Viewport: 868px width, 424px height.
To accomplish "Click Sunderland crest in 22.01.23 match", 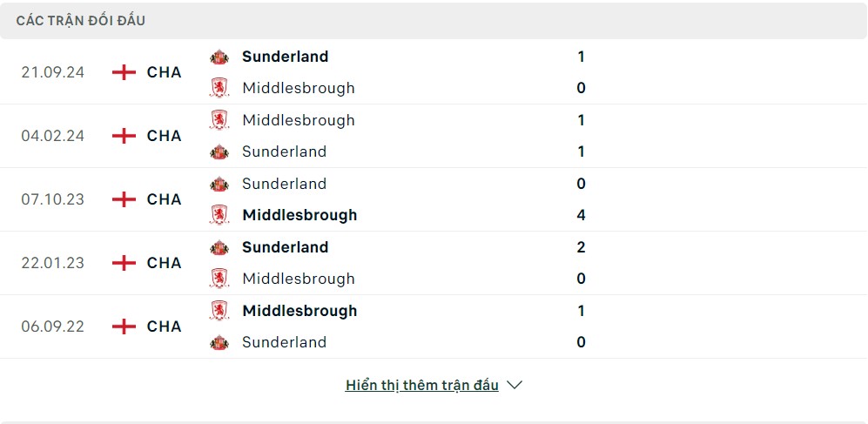I will pos(219,247).
